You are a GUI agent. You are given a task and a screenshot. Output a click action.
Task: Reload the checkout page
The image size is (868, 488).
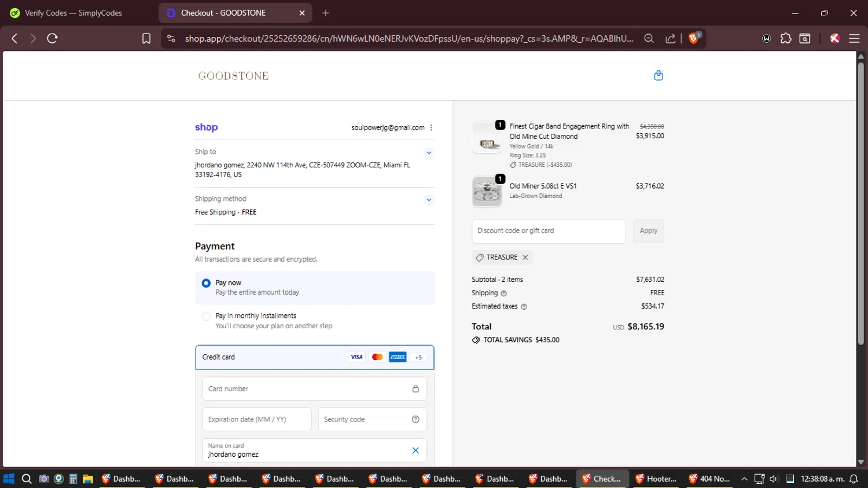52,38
